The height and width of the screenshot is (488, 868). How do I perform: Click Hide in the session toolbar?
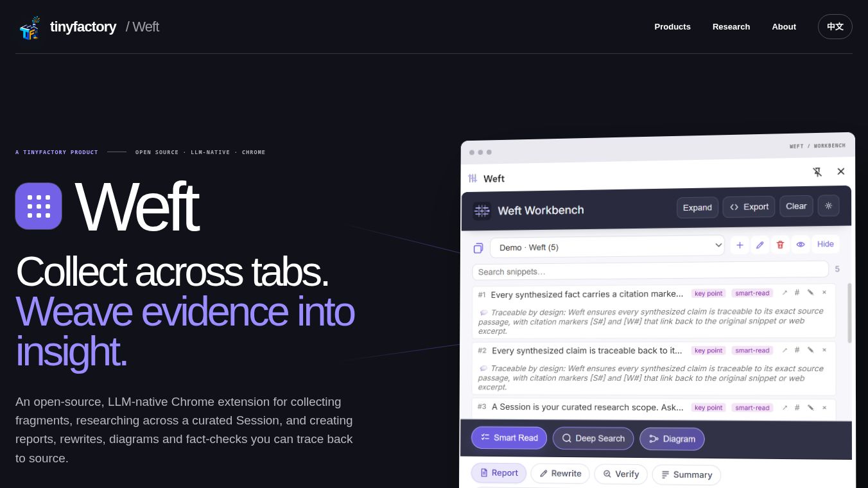coord(826,244)
